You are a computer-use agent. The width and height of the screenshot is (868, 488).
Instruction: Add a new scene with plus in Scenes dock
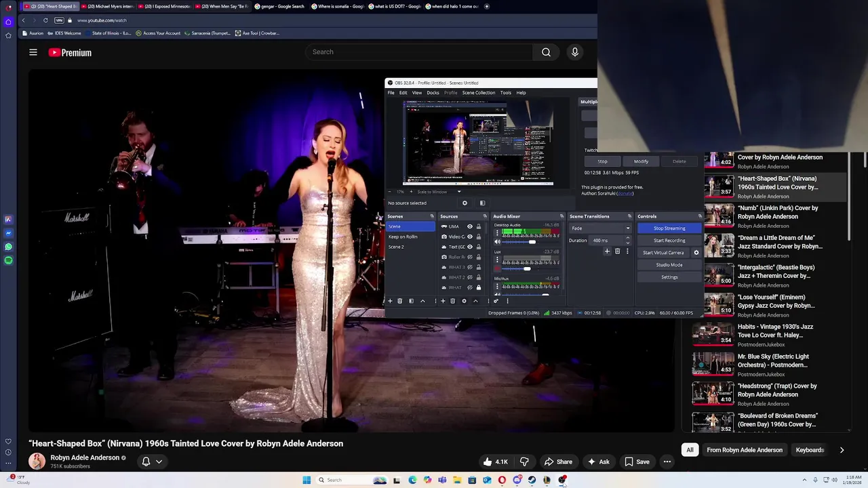tap(390, 301)
